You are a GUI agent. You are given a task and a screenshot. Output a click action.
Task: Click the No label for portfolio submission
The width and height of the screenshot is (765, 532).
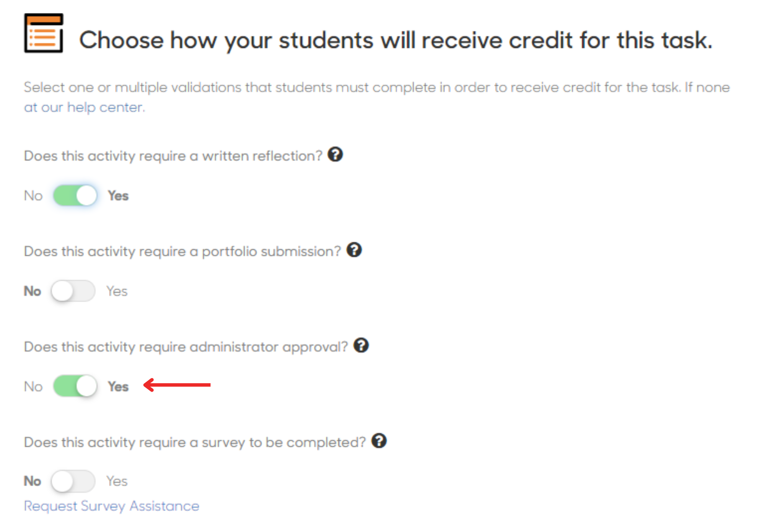33,291
